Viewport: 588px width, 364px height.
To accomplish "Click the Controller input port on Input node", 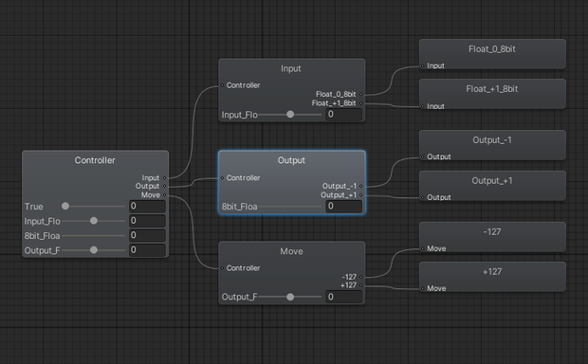I will (222, 85).
